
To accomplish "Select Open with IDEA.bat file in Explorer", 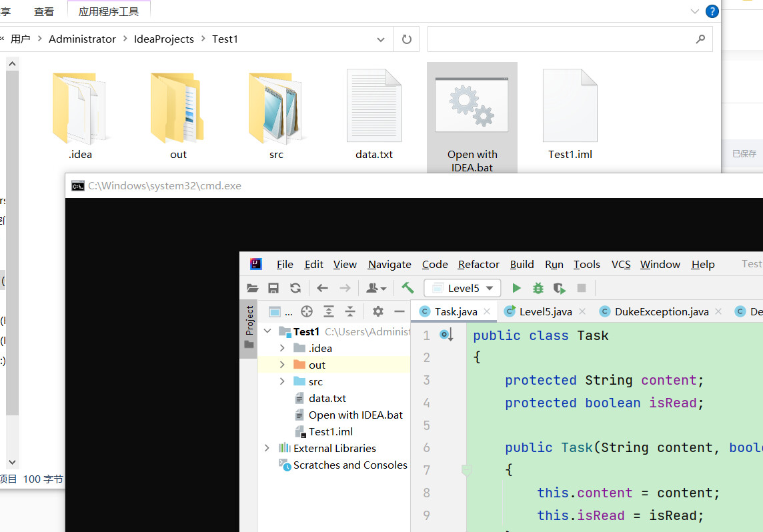I will [472, 118].
